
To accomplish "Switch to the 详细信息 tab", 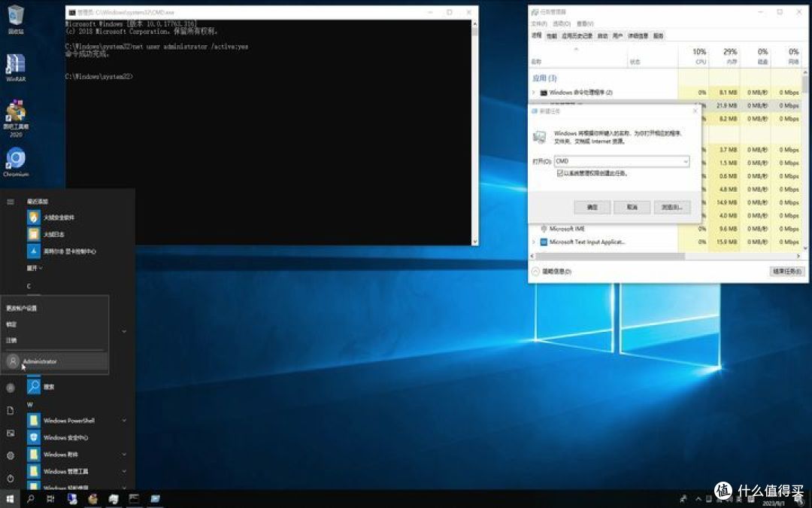I will click(x=638, y=36).
